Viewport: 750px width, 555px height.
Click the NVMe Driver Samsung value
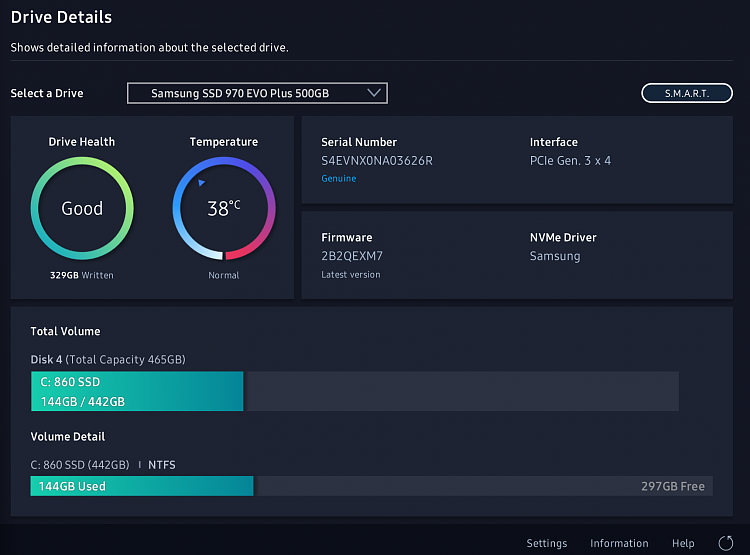click(555, 256)
